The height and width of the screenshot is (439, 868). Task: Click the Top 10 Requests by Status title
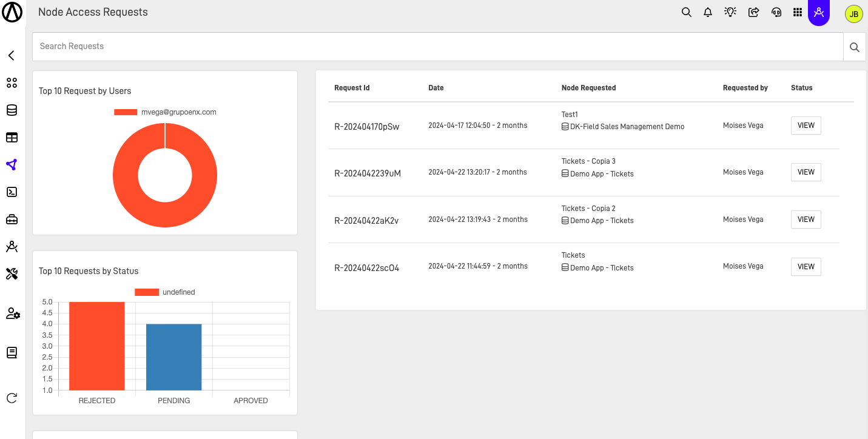[x=89, y=271]
